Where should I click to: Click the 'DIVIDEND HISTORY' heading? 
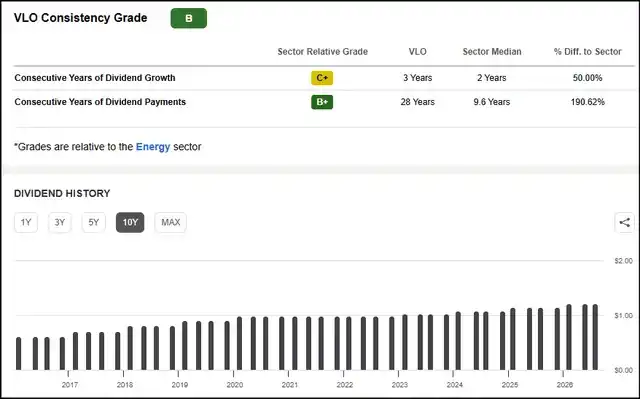coord(62,193)
